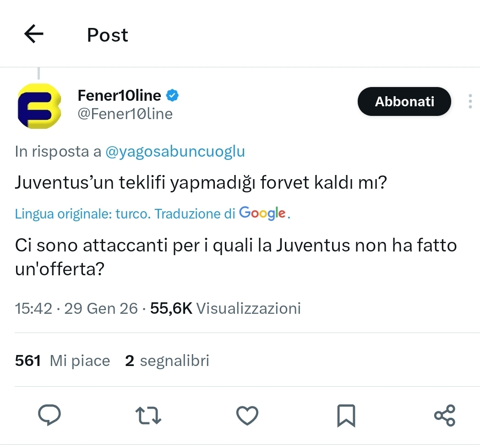Go back using the arrow icon

coord(33,34)
